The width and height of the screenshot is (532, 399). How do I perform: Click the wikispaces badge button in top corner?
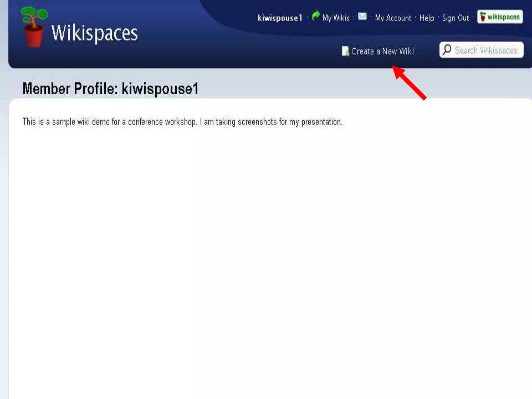(500, 17)
